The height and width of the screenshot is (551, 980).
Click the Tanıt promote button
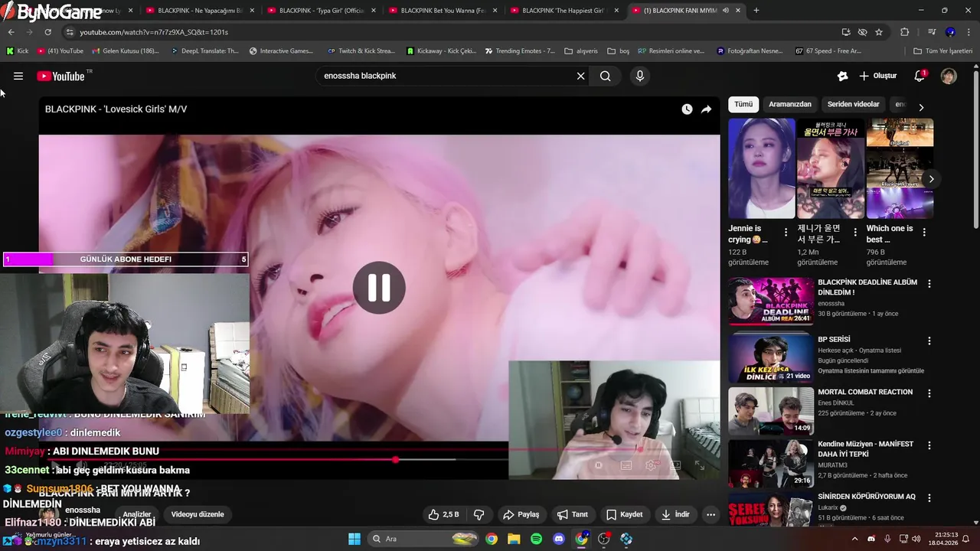click(572, 514)
